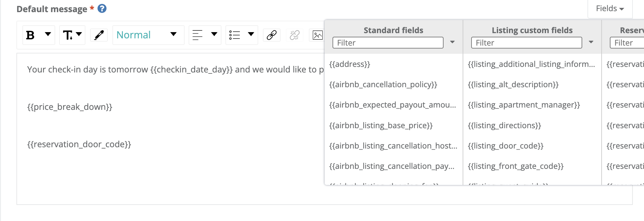644x221 pixels.
Task: Click the Bold formatting icon
Action: coord(30,35)
